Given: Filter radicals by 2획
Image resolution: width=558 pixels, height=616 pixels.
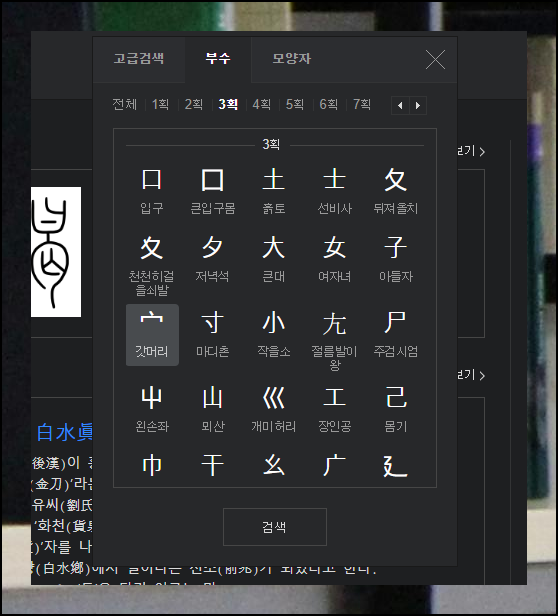Looking at the screenshot, I should (194, 104).
